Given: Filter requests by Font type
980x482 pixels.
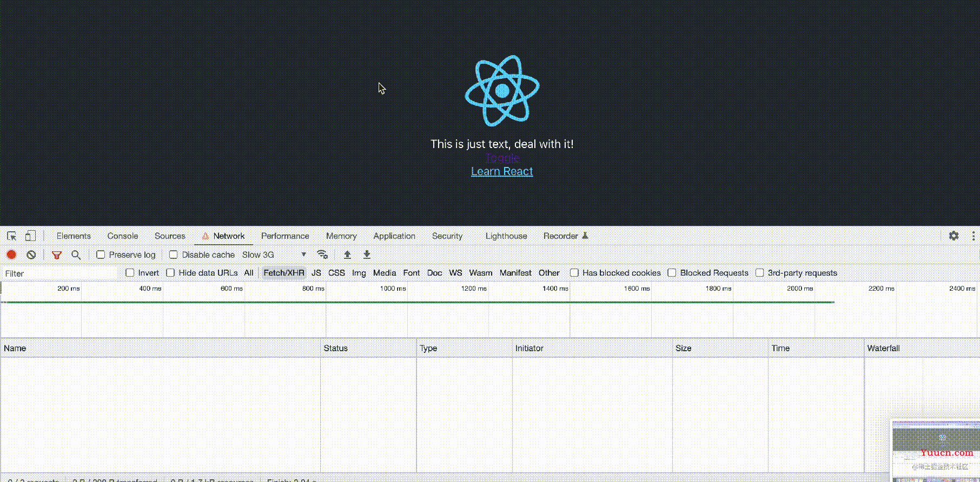Looking at the screenshot, I should point(412,273).
